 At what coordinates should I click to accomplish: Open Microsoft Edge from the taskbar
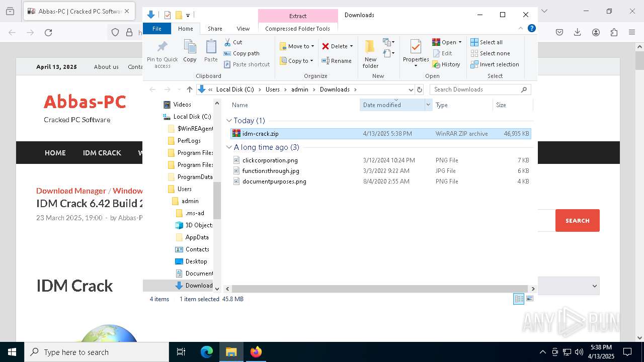point(207,352)
